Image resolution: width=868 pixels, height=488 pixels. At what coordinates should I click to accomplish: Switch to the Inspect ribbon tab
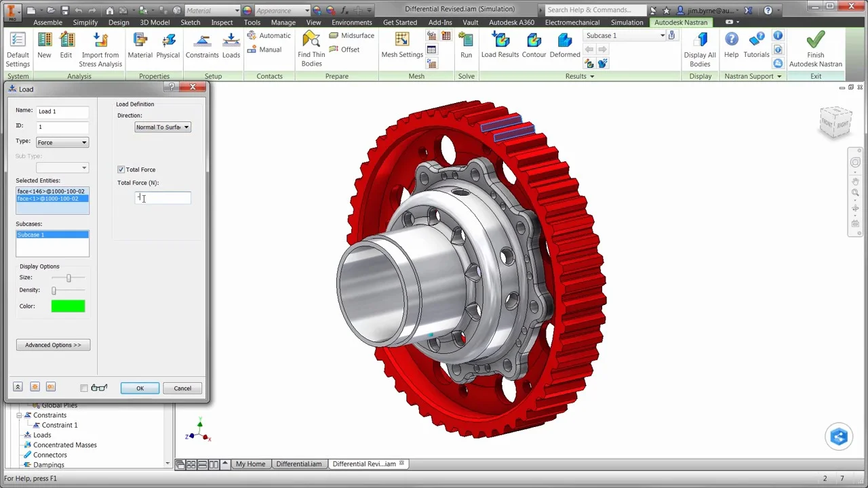click(222, 22)
